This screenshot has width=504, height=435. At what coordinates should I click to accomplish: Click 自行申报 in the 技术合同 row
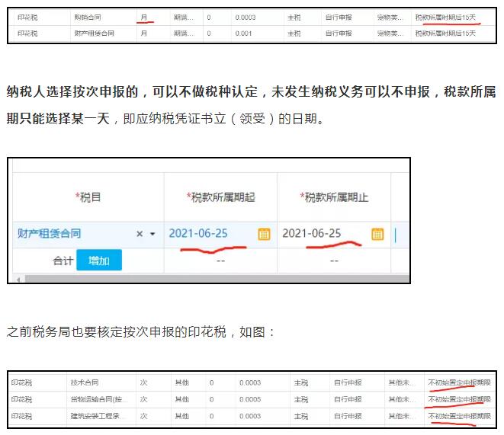[348, 382]
